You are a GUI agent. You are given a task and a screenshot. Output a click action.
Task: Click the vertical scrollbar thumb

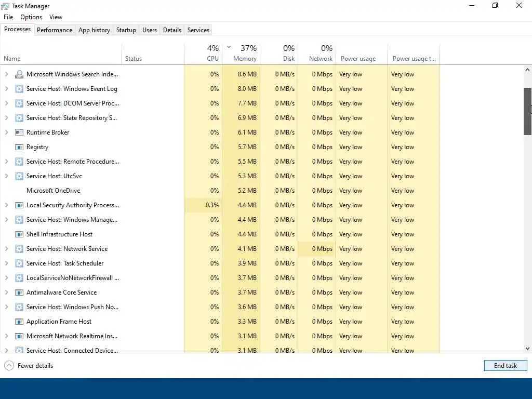pyautogui.click(x=527, y=111)
